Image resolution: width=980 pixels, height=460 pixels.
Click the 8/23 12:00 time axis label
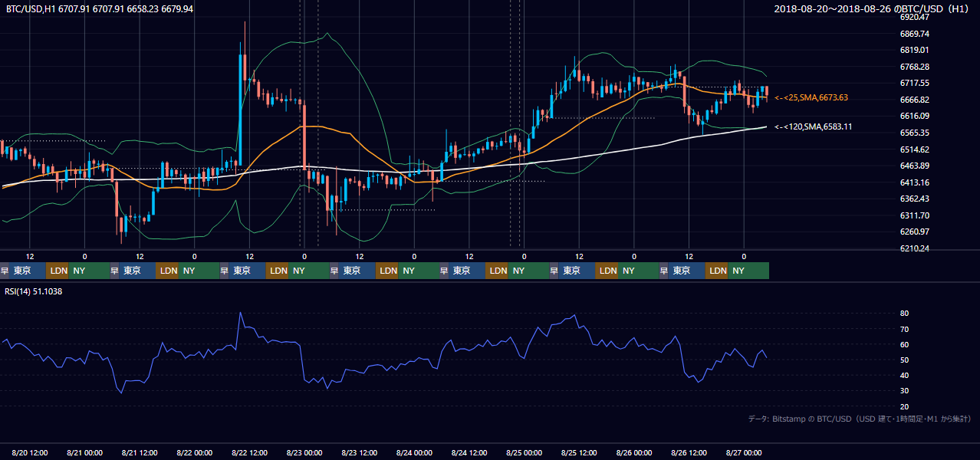pos(360,453)
